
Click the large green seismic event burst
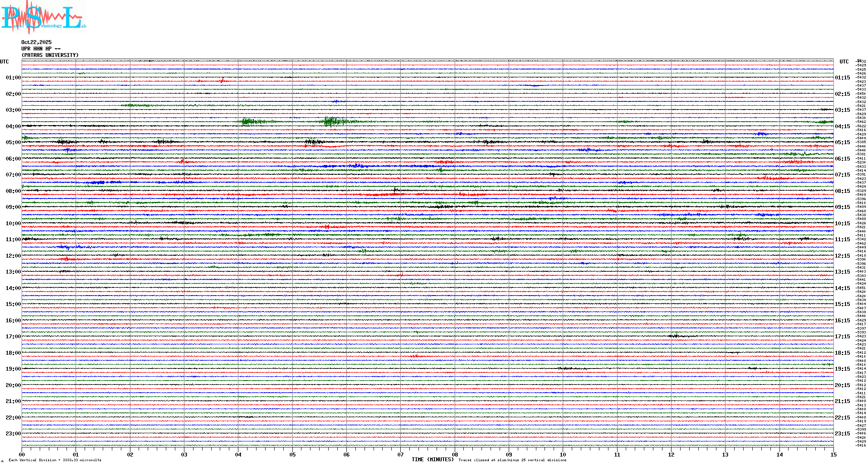click(x=330, y=121)
